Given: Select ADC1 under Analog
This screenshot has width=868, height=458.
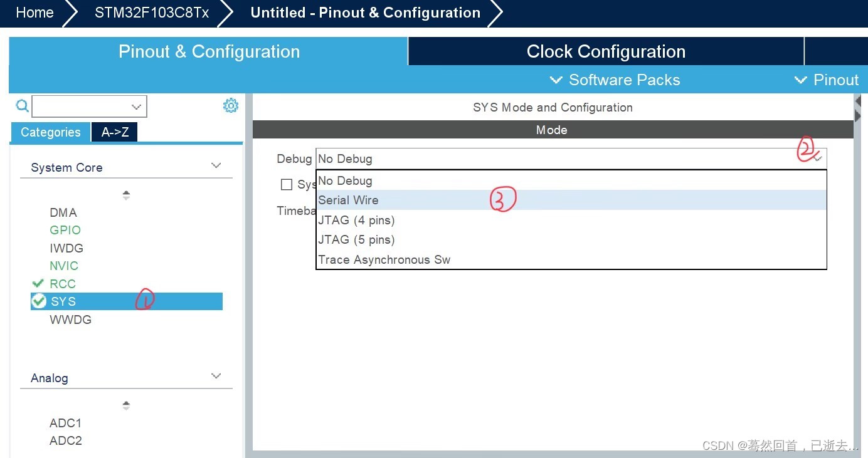Looking at the screenshot, I should [66, 423].
